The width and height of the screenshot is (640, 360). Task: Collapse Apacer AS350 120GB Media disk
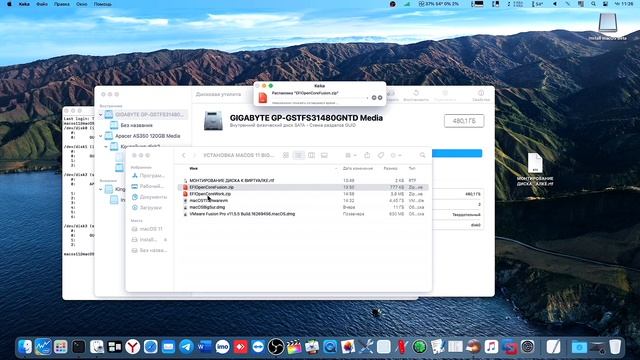pyautogui.click(x=101, y=136)
